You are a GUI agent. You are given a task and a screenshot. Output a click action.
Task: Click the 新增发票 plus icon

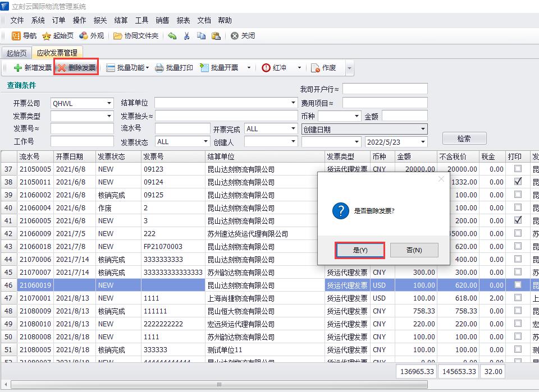[17, 68]
